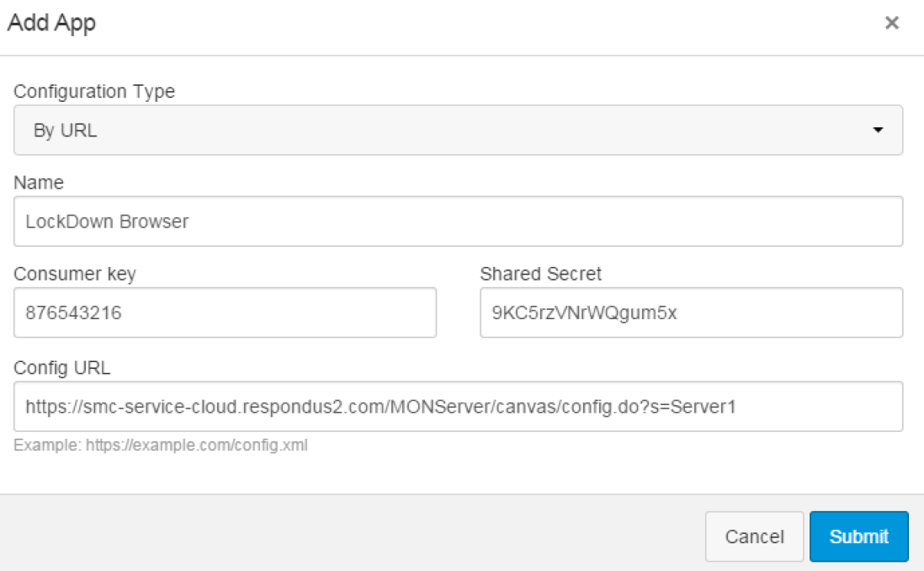Click the example config.xml hint text
The height and width of the screenshot is (571, 924).
(160, 445)
